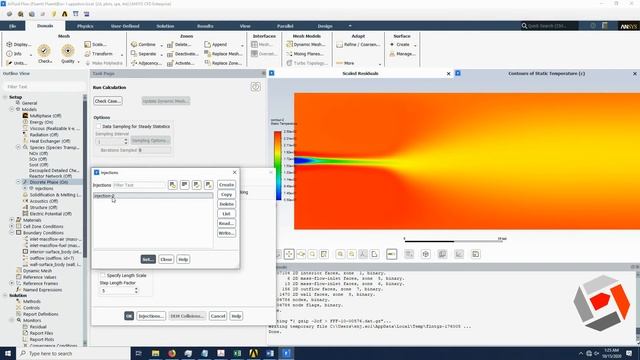
Task: Select the zoom-to-area tool in graphics toolbar
Action: [313, 254]
